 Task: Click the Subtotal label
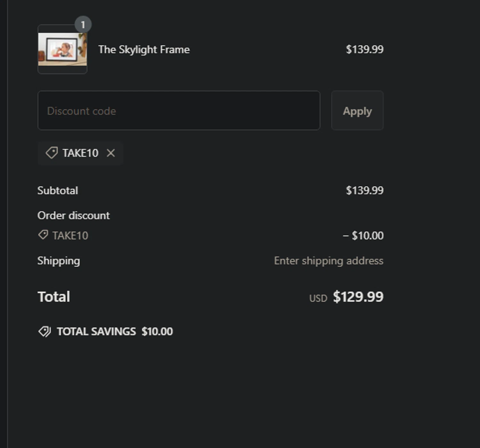coord(58,190)
